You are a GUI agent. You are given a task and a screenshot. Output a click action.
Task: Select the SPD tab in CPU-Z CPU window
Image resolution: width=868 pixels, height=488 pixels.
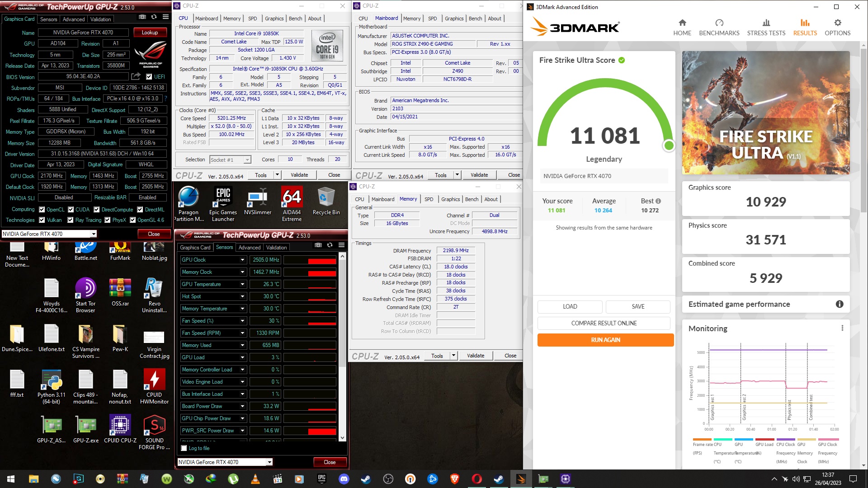tap(252, 19)
